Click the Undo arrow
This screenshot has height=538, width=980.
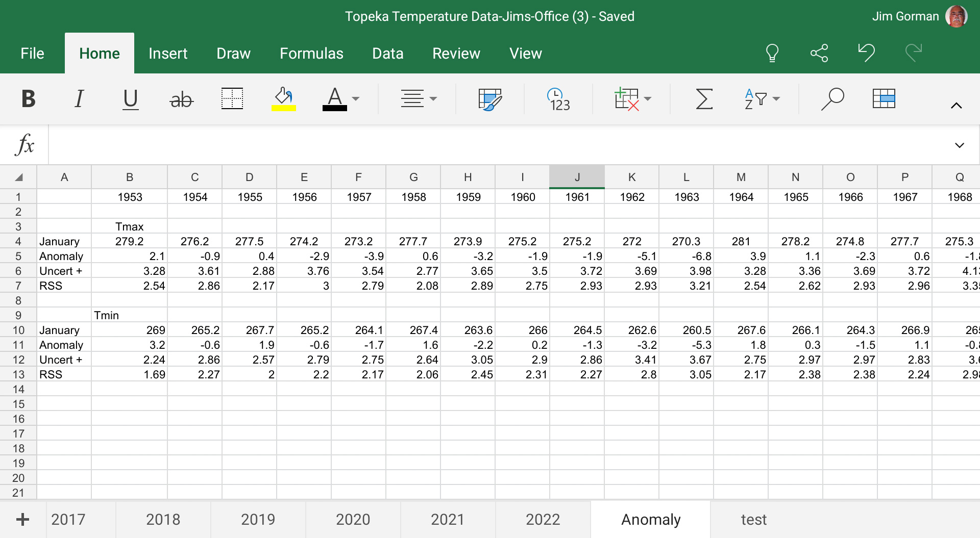[x=866, y=53]
